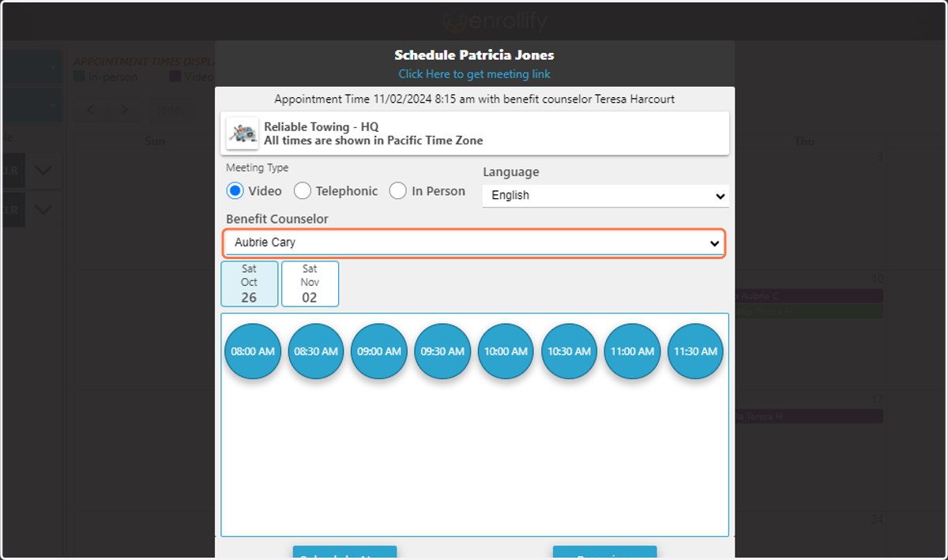The height and width of the screenshot is (560, 948).
Task: Select the Sat Oct 26 date tab
Action: pyautogui.click(x=250, y=284)
